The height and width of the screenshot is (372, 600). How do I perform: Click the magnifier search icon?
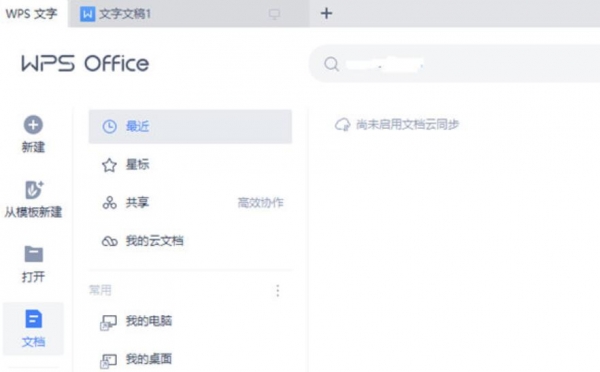click(331, 64)
